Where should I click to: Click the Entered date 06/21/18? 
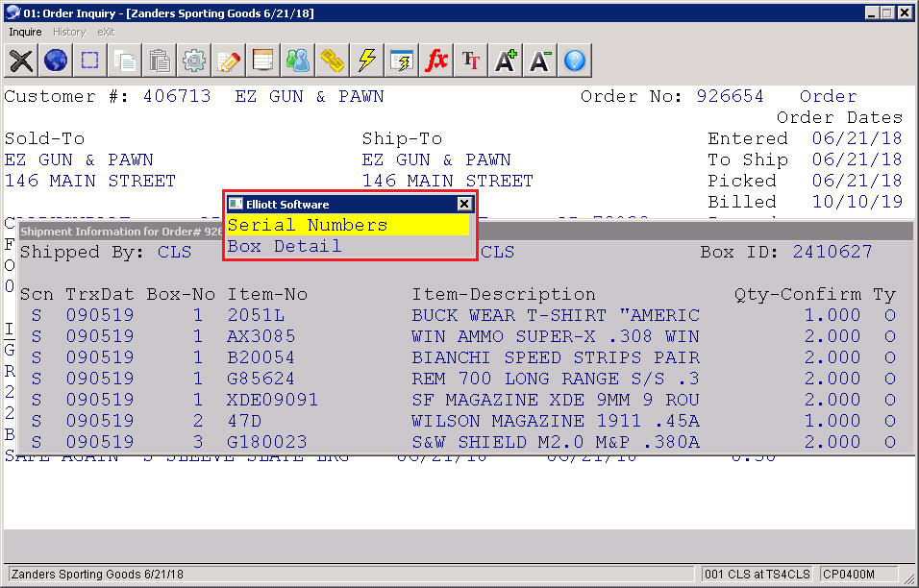point(857,138)
